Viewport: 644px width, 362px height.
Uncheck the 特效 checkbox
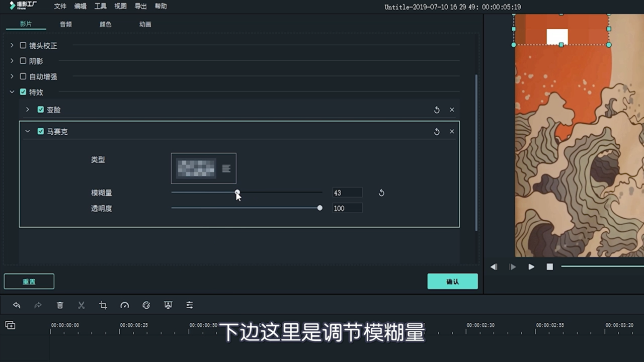pyautogui.click(x=23, y=92)
